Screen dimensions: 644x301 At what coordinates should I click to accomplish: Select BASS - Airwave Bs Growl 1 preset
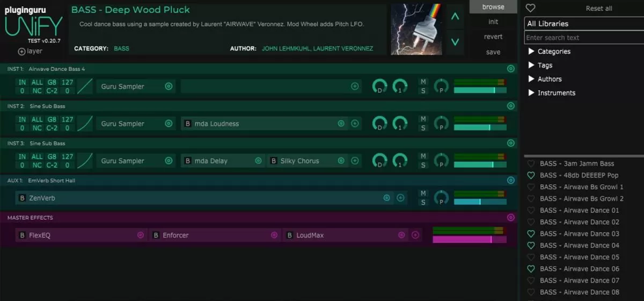pos(582,187)
